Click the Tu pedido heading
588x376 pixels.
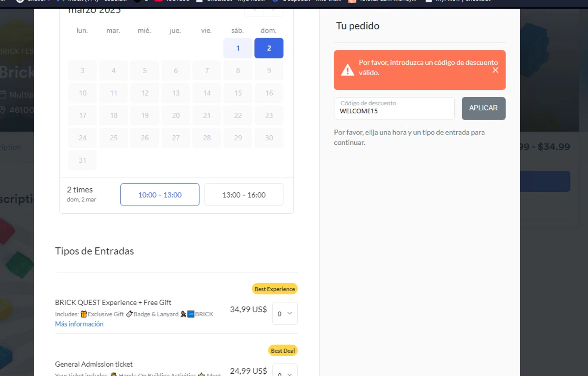coord(358,26)
